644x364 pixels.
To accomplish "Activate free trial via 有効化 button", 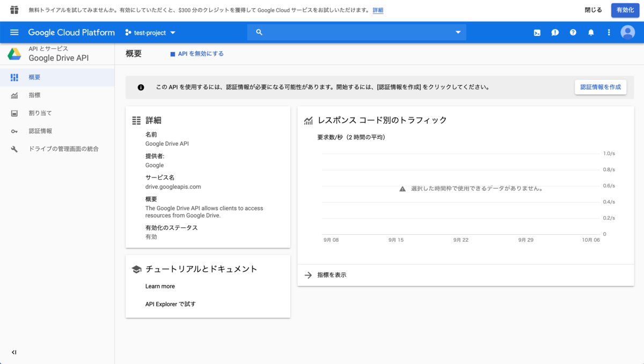I will (625, 10).
